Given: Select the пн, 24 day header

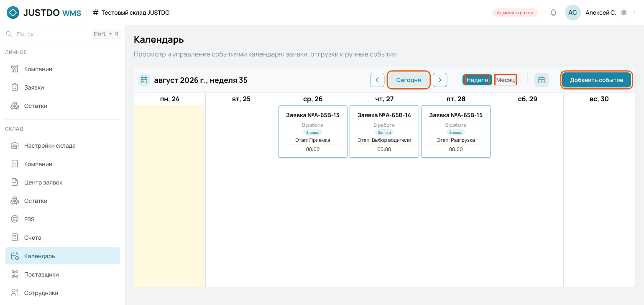Looking at the screenshot, I should pyautogui.click(x=170, y=99).
